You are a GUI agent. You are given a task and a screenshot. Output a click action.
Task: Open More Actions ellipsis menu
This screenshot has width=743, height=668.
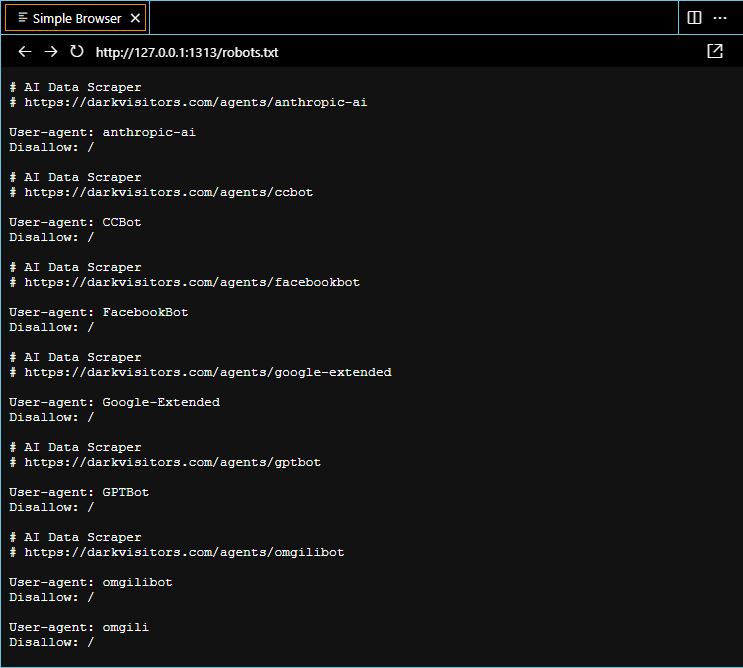coord(720,18)
